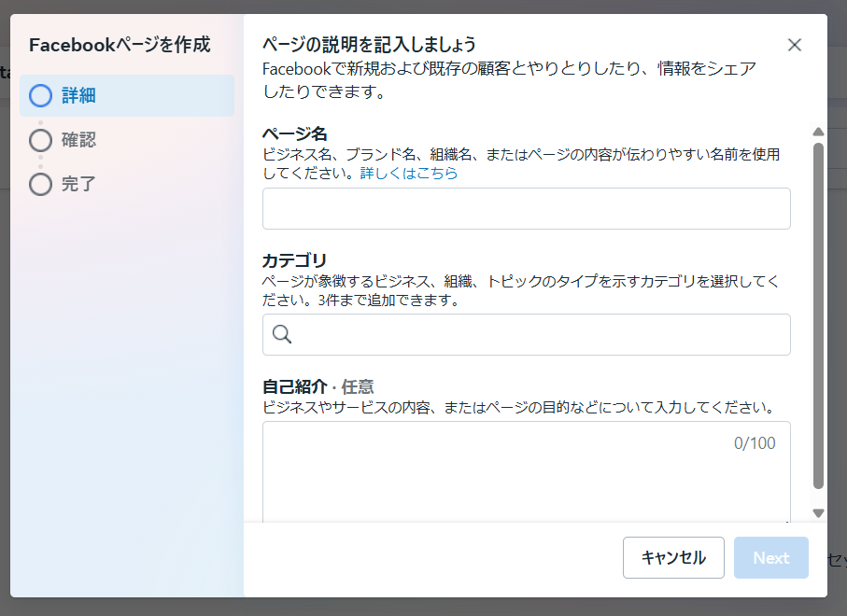The width and height of the screenshot is (847, 616).
Task: Click the キャンセル button
Action: (x=673, y=558)
